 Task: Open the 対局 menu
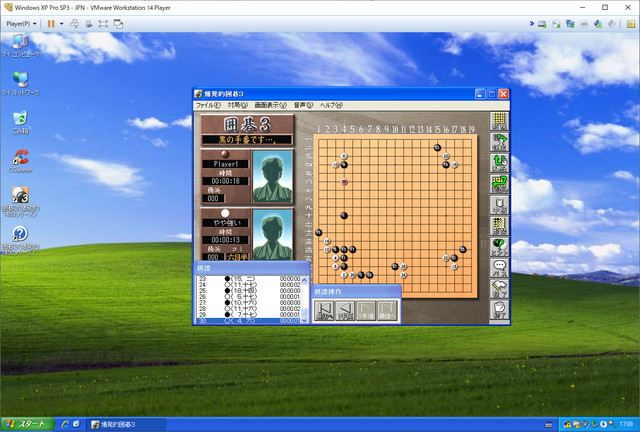point(238,105)
